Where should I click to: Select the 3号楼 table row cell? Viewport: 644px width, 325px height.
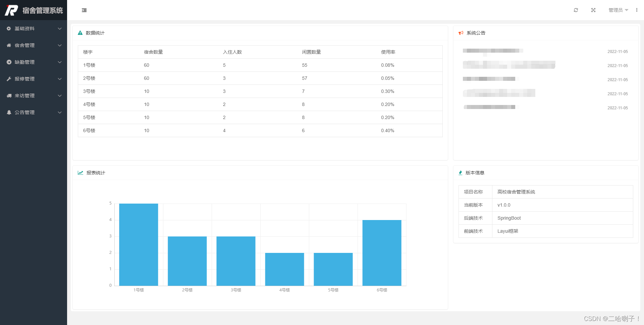click(89, 91)
